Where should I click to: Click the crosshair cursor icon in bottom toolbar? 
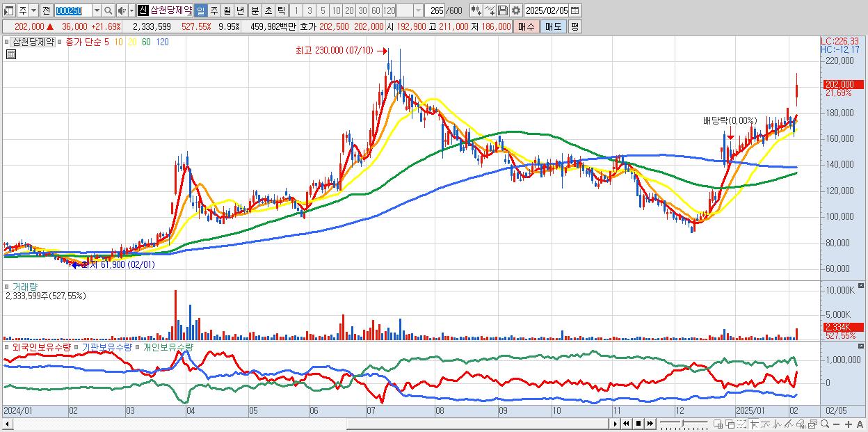755,424
